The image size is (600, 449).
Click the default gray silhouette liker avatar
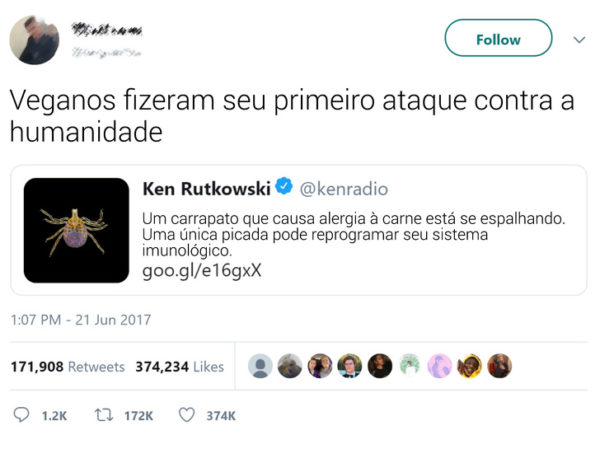(260, 366)
